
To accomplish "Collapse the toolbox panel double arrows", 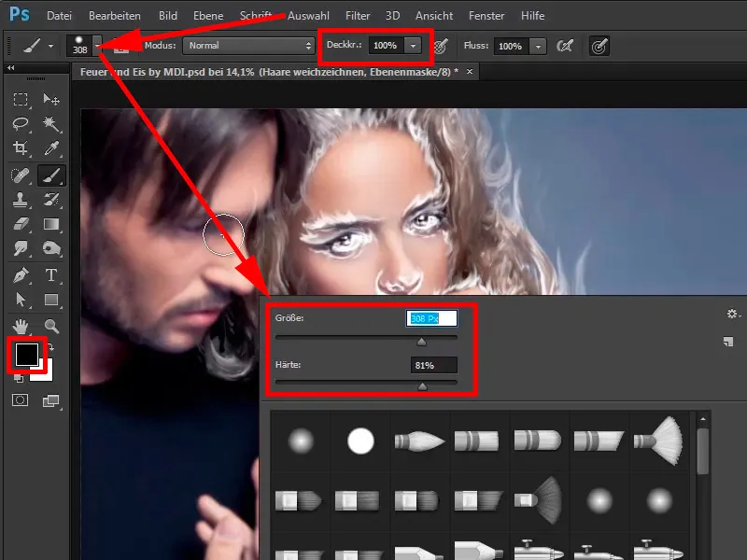I will [11, 67].
